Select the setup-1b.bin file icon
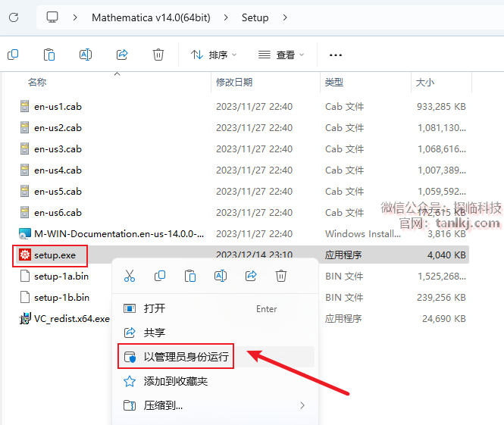 point(25,297)
